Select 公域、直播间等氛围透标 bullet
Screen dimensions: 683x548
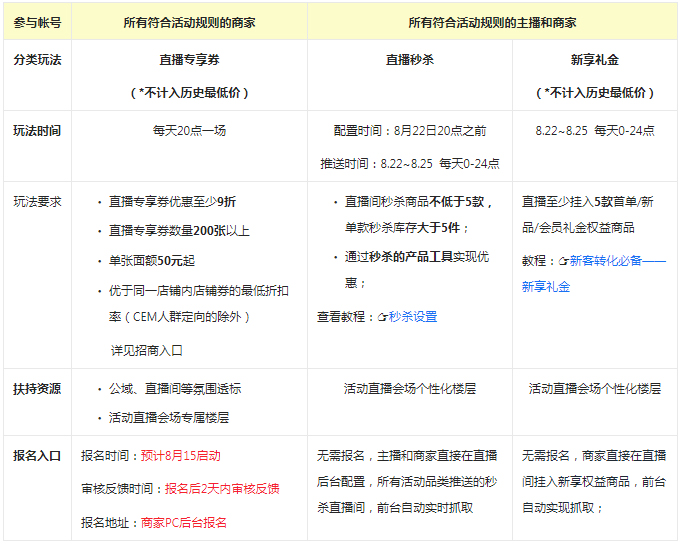175,389
